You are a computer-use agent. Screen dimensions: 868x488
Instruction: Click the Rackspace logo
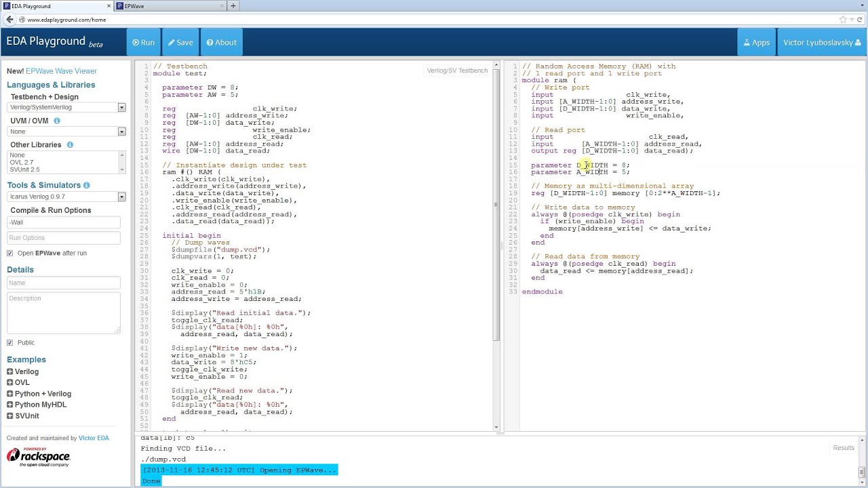39,457
